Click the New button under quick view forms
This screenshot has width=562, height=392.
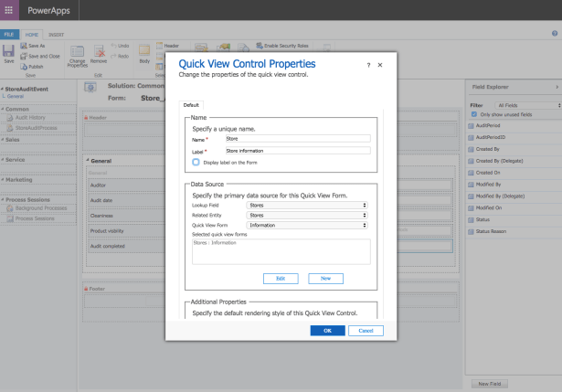(x=325, y=278)
